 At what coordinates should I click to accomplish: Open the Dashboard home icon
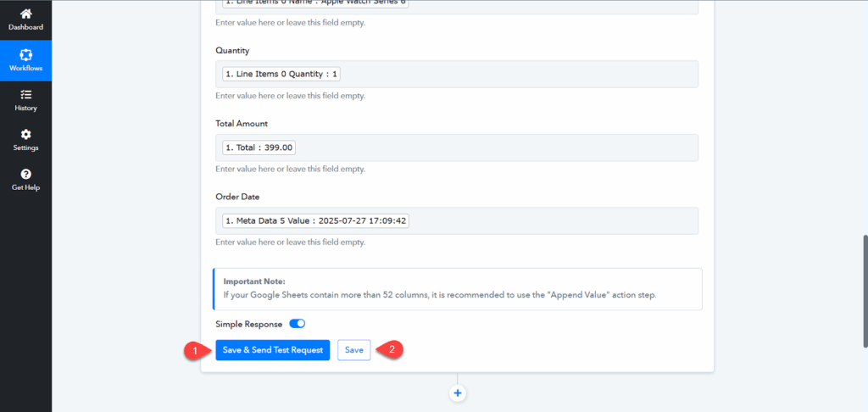(x=25, y=15)
